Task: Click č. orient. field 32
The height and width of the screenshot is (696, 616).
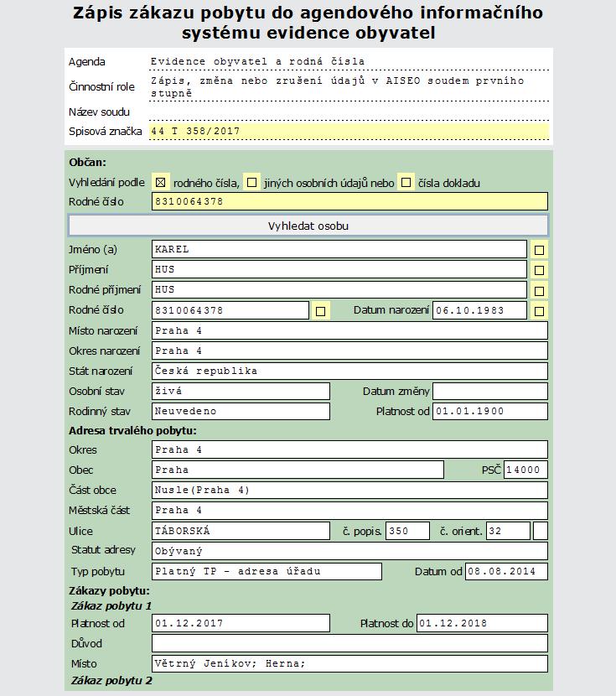Action: click(x=508, y=531)
